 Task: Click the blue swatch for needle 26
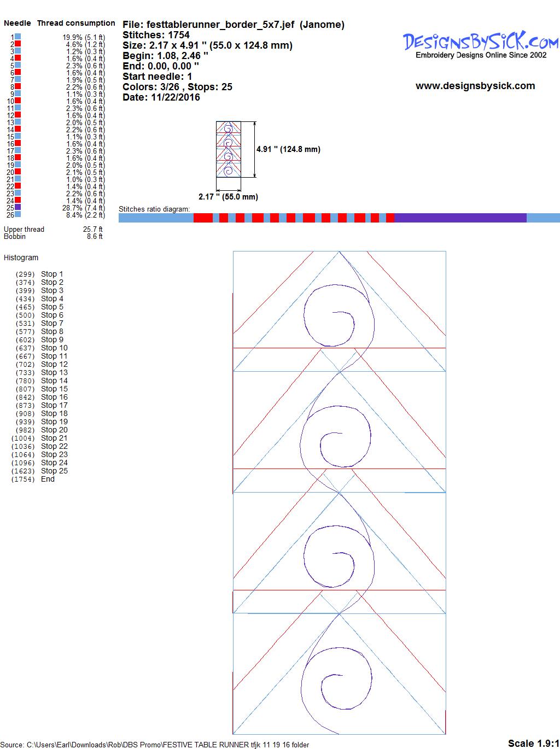pyautogui.click(x=18, y=215)
